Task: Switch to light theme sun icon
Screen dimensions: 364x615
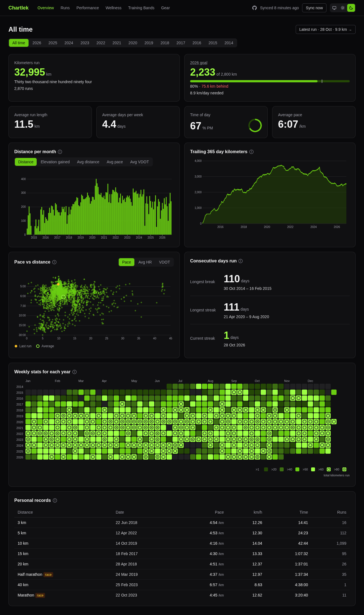Action: pyautogui.click(x=343, y=8)
